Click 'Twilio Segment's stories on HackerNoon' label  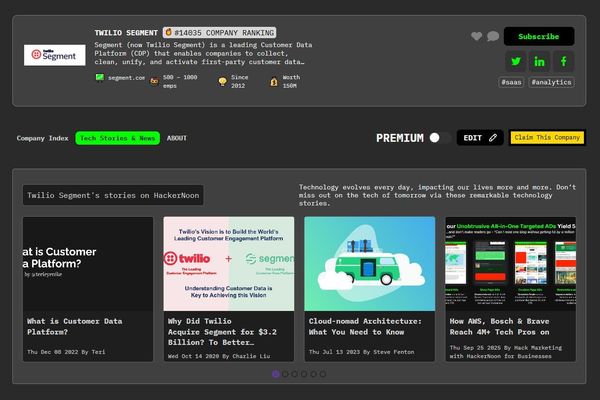[x=113, y=195]
